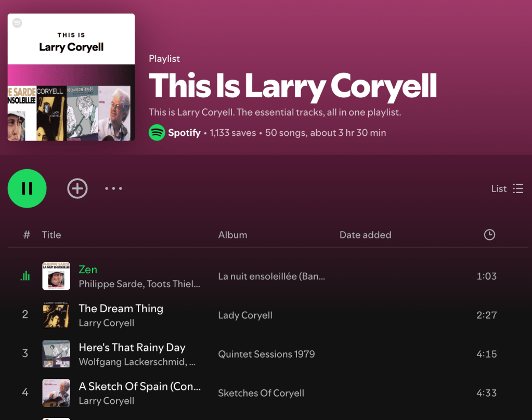The height and width of the screenshot is (420, 532).
Task: Save playlist using the plus circle icon
Action: click(x=77, y=188)
